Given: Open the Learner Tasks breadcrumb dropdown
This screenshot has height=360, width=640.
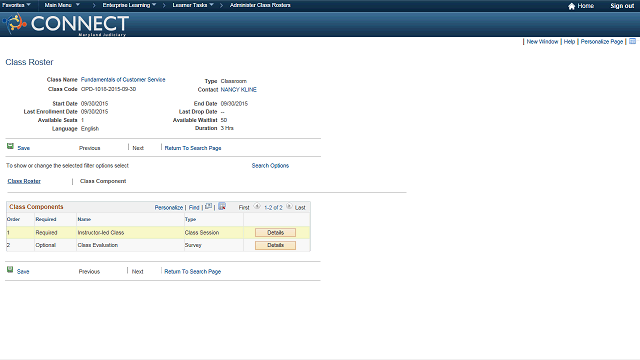Looking at the screenshot, I should point(193,5).
